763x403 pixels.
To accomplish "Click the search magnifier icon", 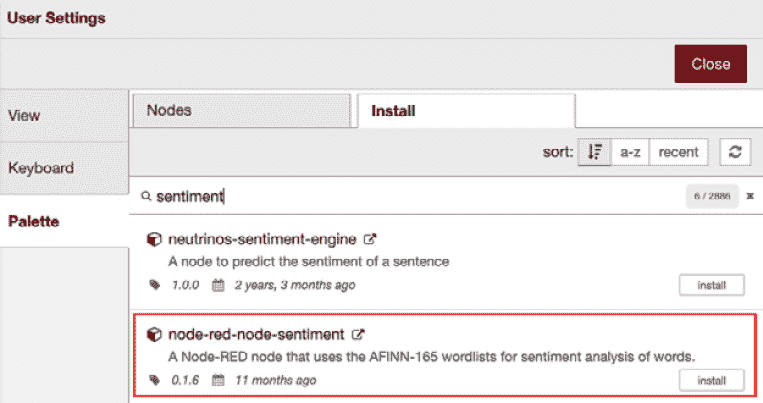I will pyautogui.click(x=145, y=196).
